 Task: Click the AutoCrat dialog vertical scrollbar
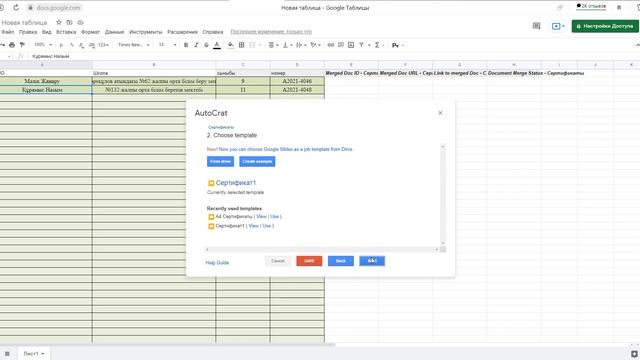point(443,195)
